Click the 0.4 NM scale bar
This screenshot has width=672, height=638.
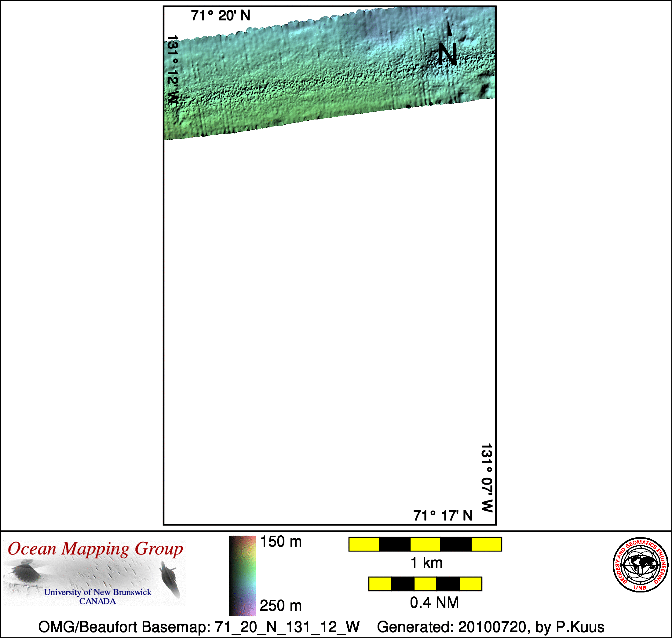(x=425, y=584)
